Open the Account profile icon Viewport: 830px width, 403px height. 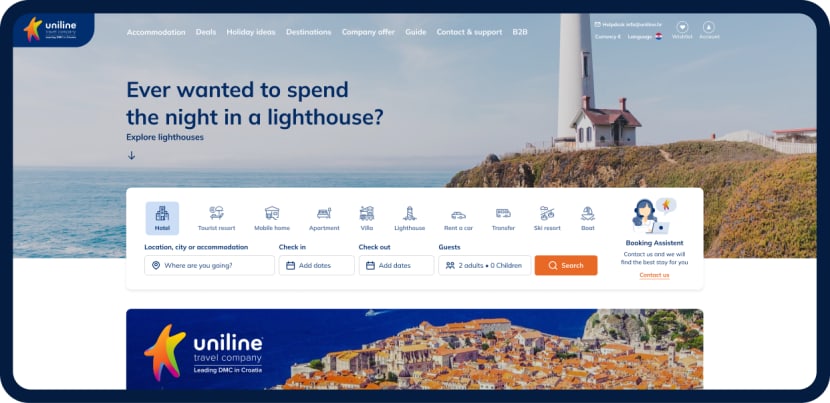click(x=709, y=27)
